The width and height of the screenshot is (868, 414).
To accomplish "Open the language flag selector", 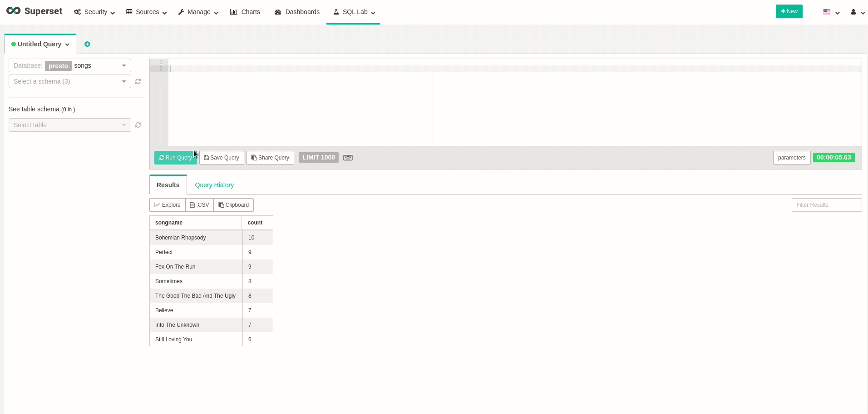I will (x=831, y=12).
